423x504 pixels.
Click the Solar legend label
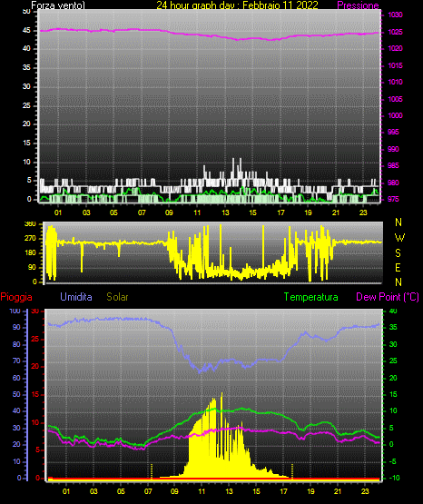click(118, 297)
